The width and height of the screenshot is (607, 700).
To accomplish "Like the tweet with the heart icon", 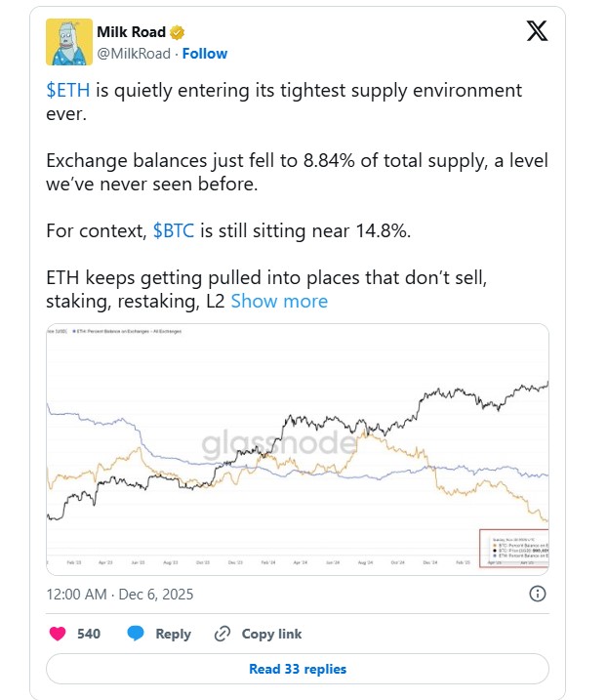I will point(58,634).
